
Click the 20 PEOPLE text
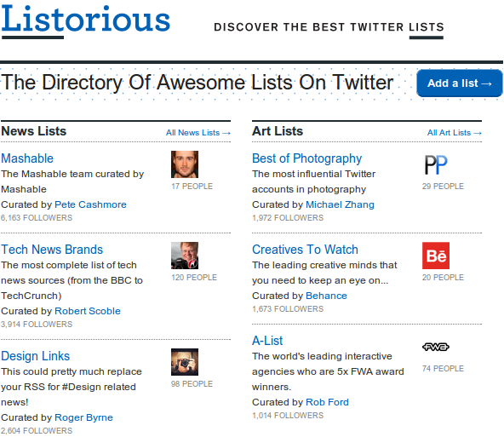(x=443, y=277)
